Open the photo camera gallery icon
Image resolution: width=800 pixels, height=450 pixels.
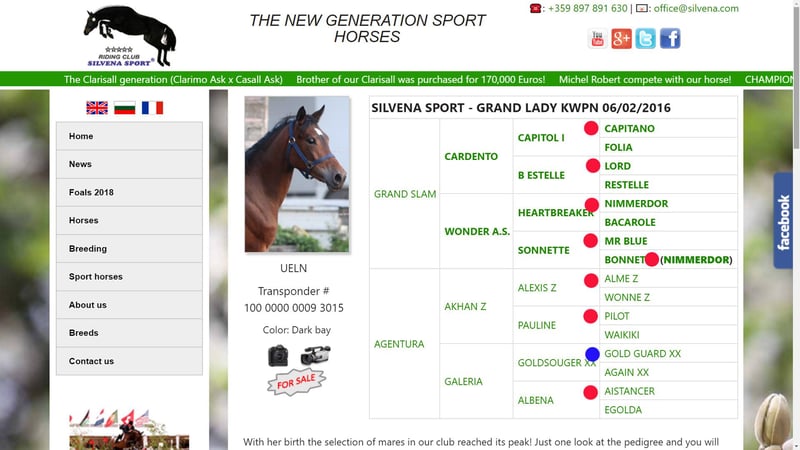click(x=278, y=355)
